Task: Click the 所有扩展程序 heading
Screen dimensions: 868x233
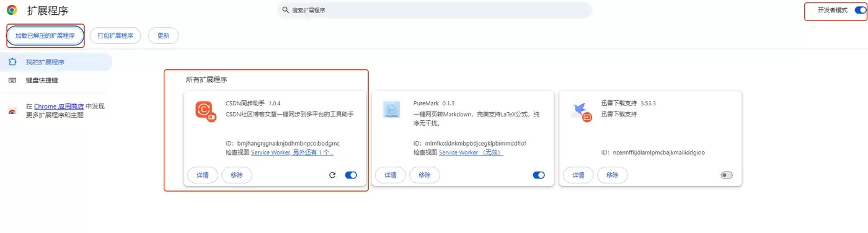Action: pos(206,80)
